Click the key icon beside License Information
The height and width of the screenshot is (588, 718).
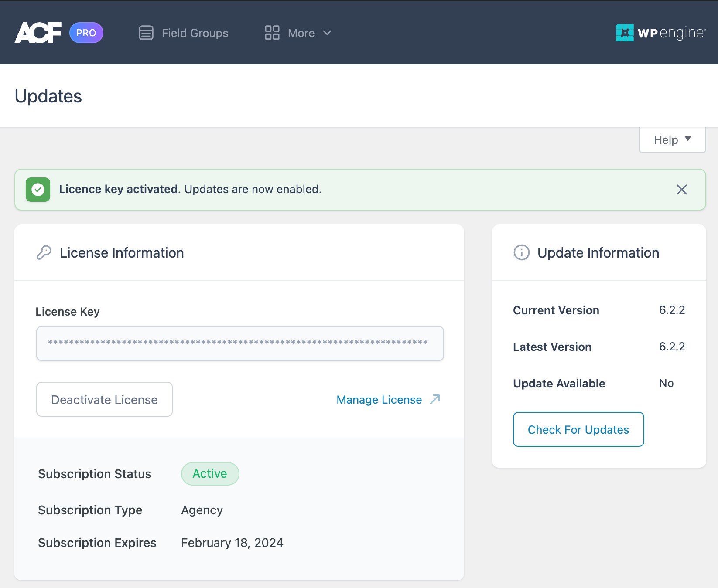tap(44, 252)
